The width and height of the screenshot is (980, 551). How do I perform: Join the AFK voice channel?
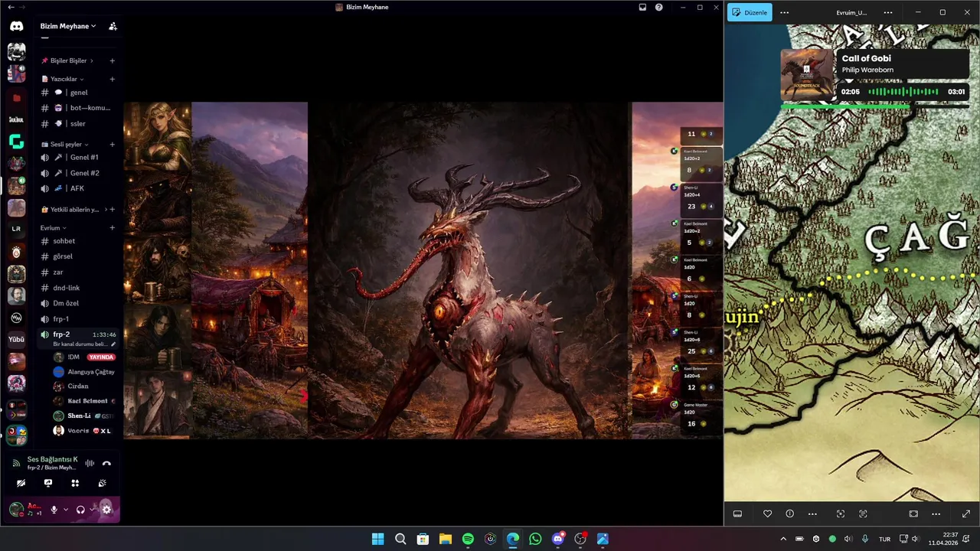point(79,188)
